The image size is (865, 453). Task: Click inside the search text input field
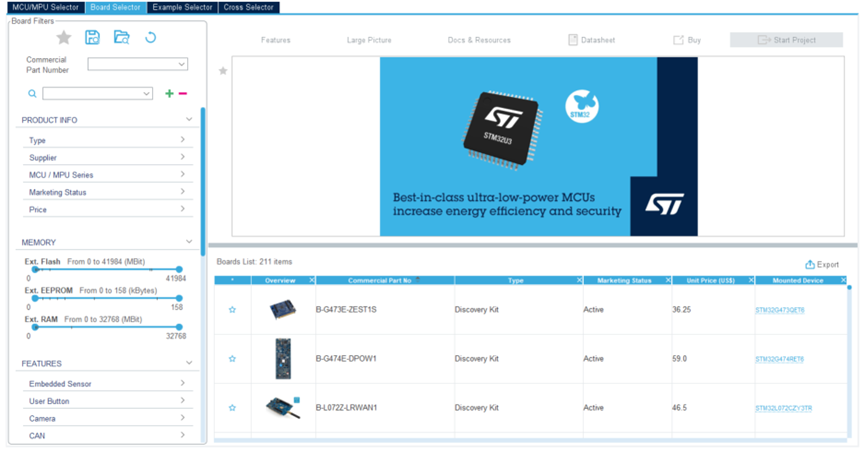click(x=92, y=94)
